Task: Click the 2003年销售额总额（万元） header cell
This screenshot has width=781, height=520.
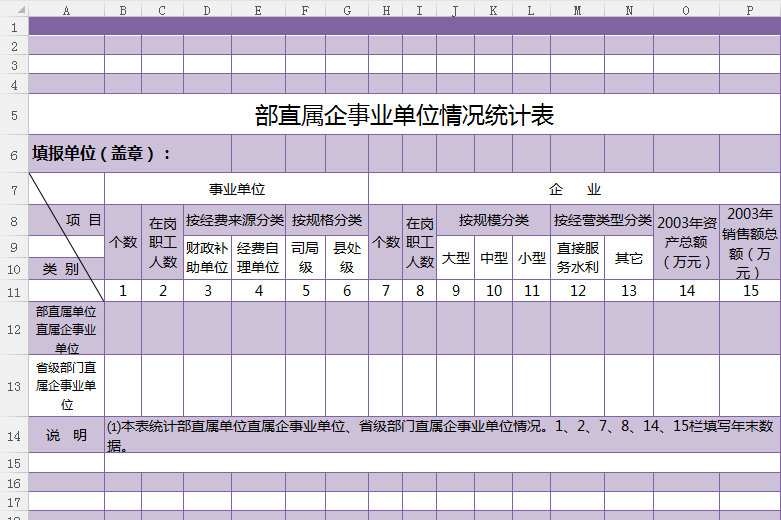Action: click(749, 242)
